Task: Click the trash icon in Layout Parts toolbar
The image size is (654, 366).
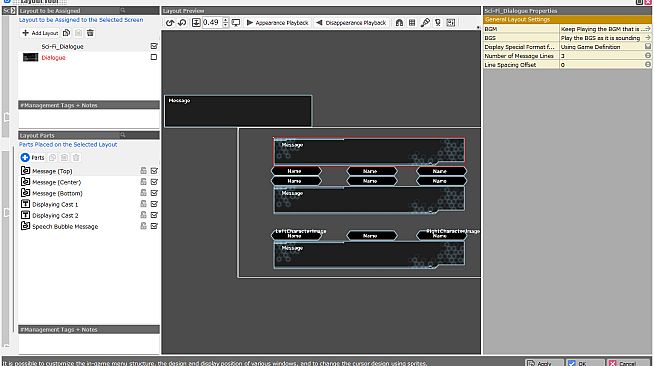Action: coord(76,158)
